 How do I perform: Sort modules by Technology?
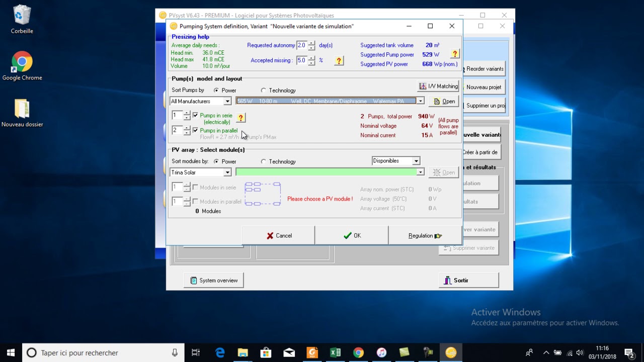263,162
